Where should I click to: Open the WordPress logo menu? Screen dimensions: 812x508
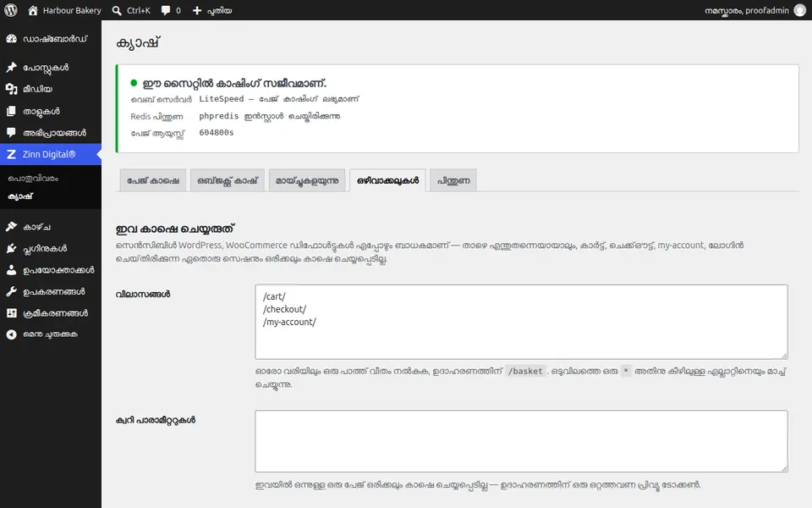(11, 10)
